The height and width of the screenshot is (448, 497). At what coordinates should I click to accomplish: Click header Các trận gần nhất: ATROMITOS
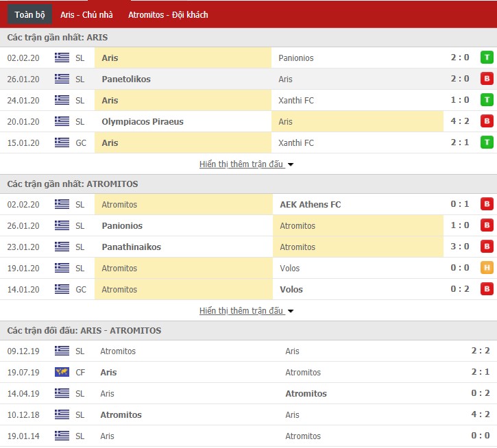click(73, 184)
